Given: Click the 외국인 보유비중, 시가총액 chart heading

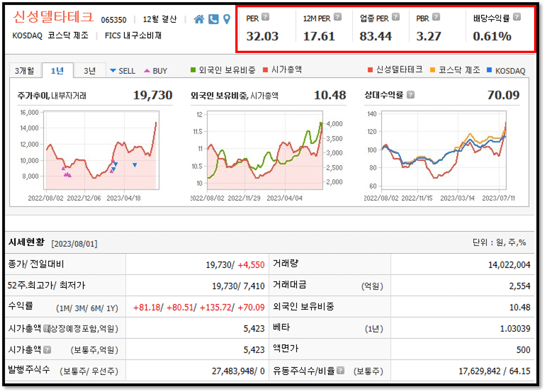Looking at the screenshot, I should [x=234, y=96].
